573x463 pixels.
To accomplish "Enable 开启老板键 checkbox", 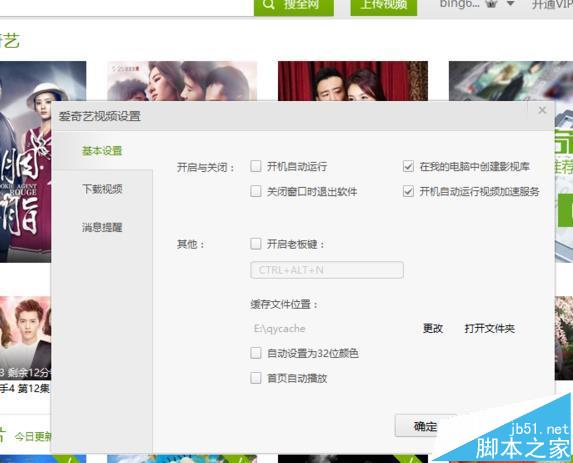I will pyautogui.click(x=256, y=244).
